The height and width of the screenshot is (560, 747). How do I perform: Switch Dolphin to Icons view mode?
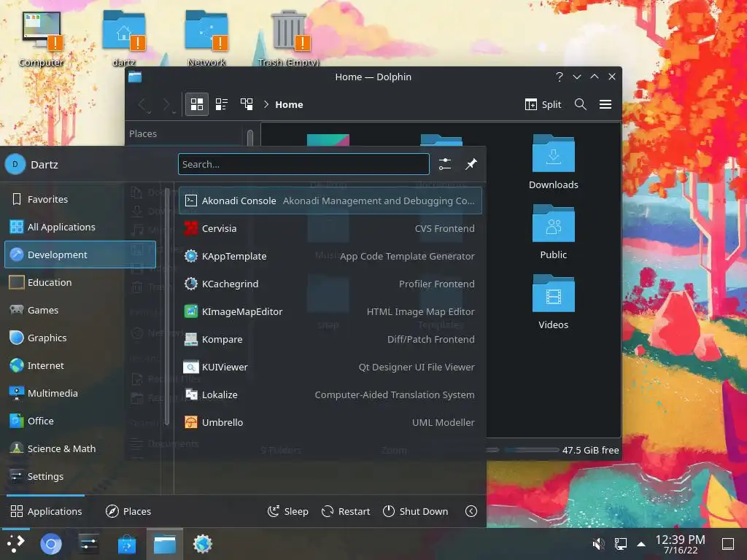click(197, 104)
